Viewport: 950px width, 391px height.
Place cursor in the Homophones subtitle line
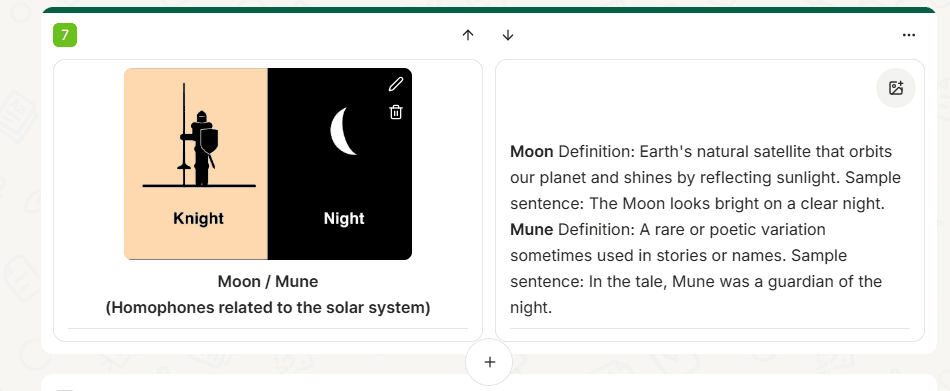point(268,308)
